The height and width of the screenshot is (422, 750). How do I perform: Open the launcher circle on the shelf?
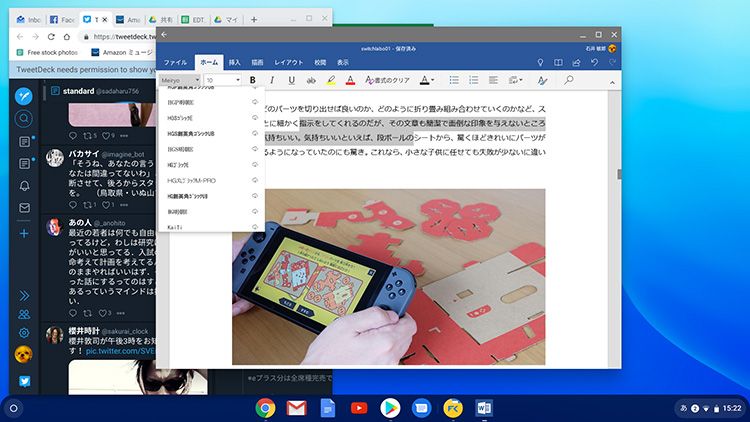pos(13,408)
